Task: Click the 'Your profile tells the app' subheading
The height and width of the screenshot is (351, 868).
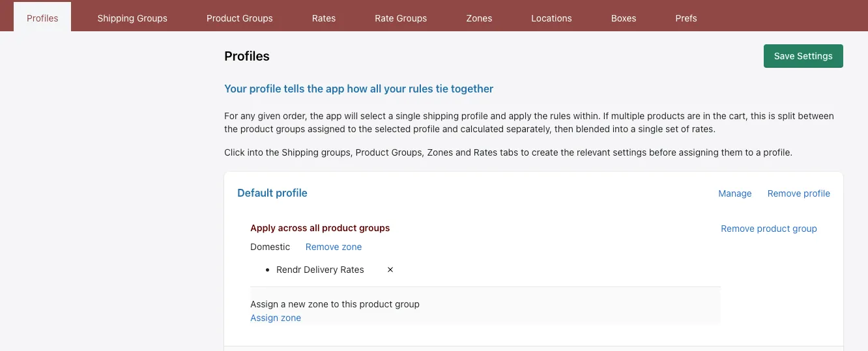Action: pos(359,89)
